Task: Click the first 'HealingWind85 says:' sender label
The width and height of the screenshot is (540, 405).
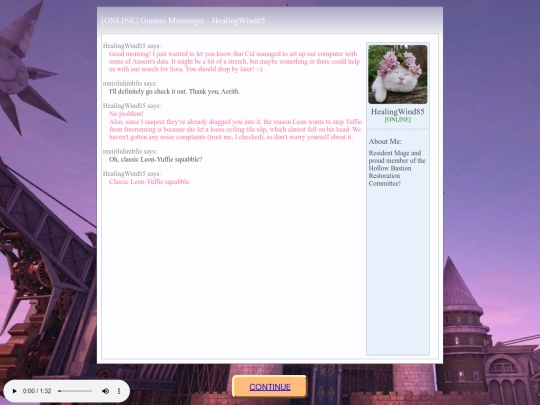Action: (132, 46)
